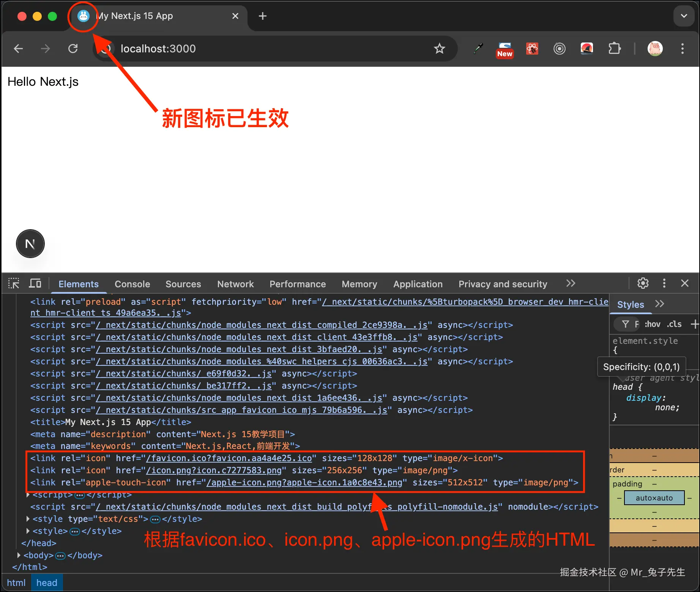Show hidden Styles panels via double-chevron
700x592 pixels.
pos(660,304)
